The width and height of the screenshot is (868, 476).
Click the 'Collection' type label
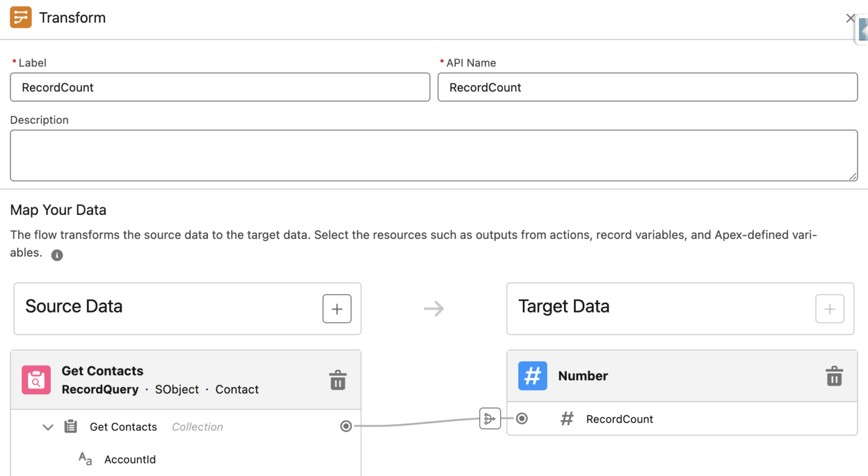click(197, 427)
